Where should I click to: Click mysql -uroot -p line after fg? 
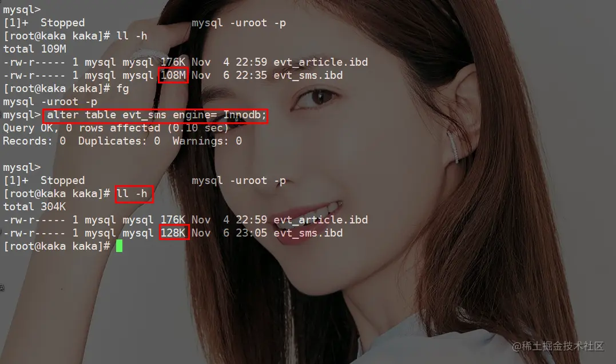tap(50, 102)
